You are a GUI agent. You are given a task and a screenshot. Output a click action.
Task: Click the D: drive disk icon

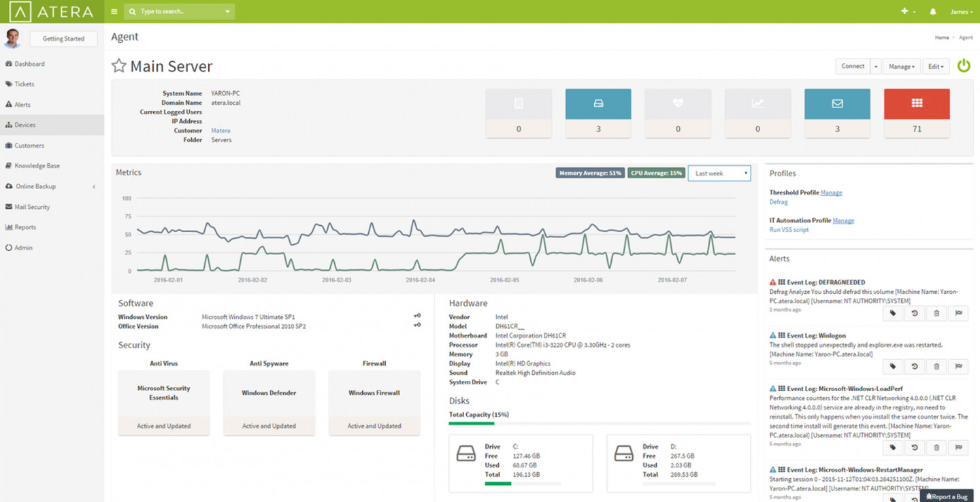(624, 454)
